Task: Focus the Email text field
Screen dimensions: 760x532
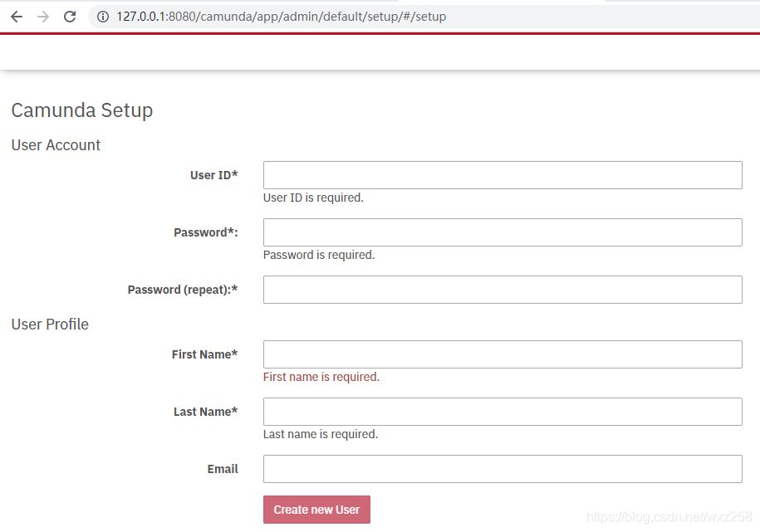Action: [503, 469]
